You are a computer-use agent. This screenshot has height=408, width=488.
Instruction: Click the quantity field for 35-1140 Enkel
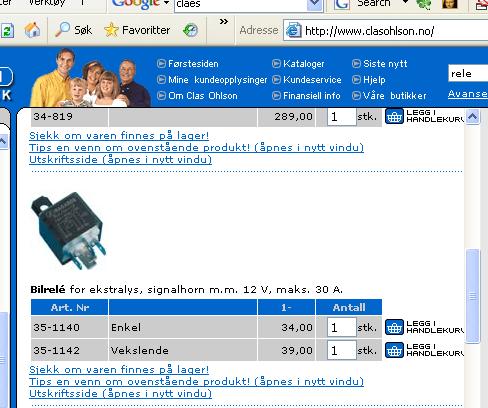342,327
